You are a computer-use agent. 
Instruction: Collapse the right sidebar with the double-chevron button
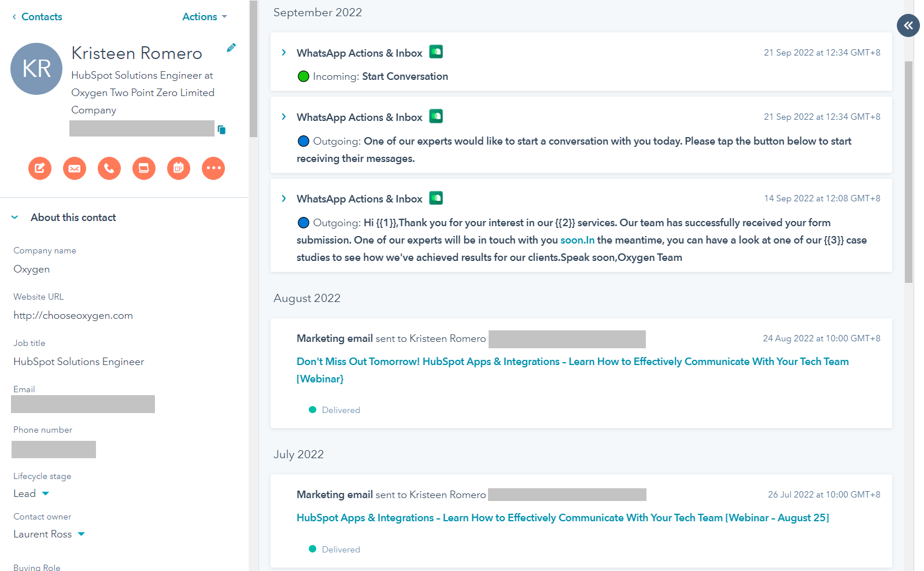908,25
